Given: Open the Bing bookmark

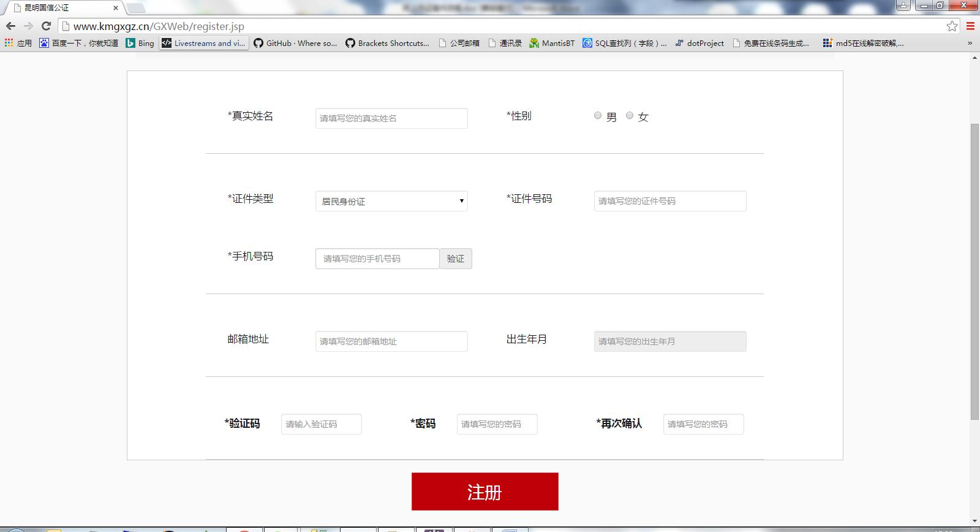Looking at the screenshot, I should pyautogui.click(x=140, y=43).
